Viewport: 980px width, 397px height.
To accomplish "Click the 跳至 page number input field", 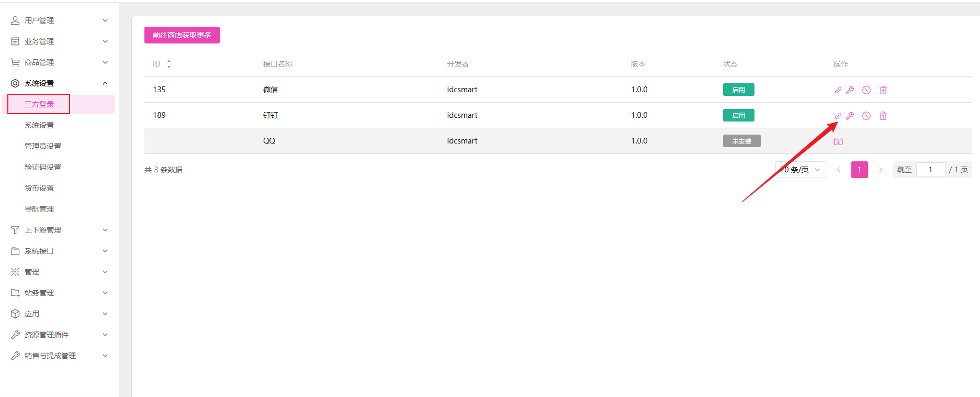I will [930, 170].
